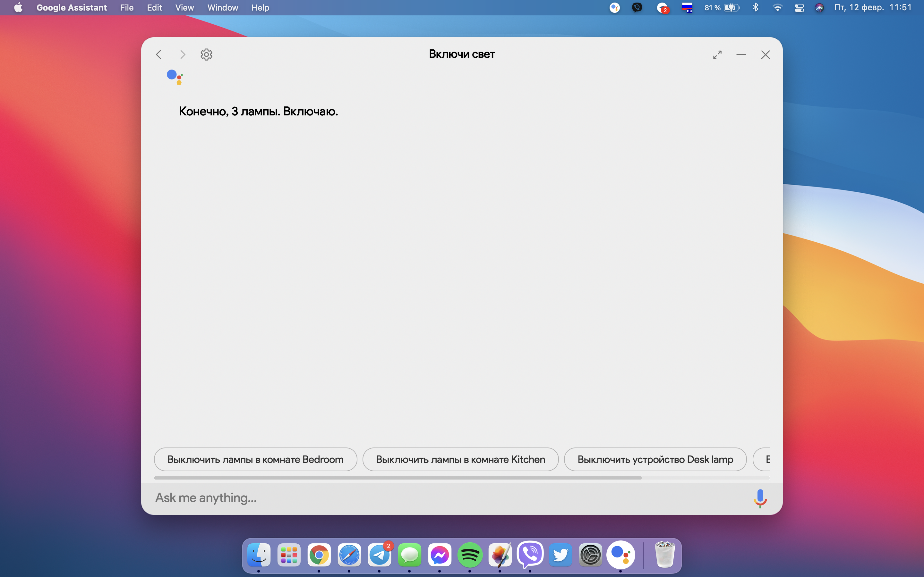Click the Google Assistant logo dots
924x577 pixels.
[175, 77]
